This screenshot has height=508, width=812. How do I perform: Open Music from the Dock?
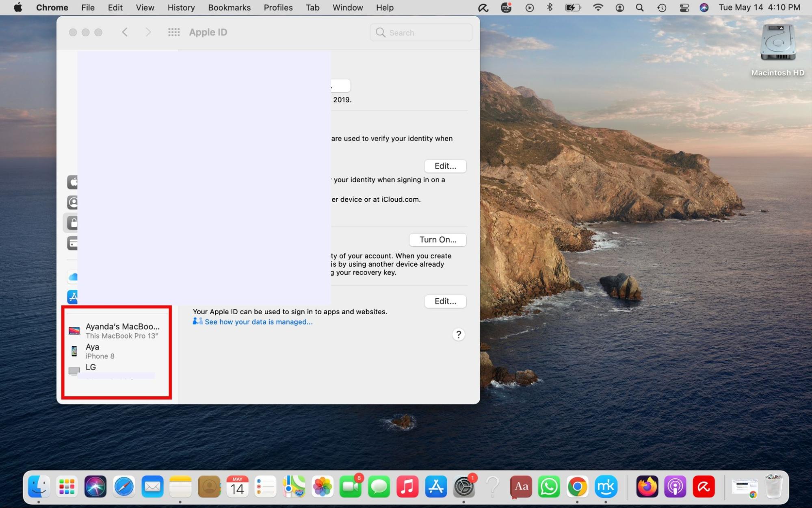[x=407, y=486]
